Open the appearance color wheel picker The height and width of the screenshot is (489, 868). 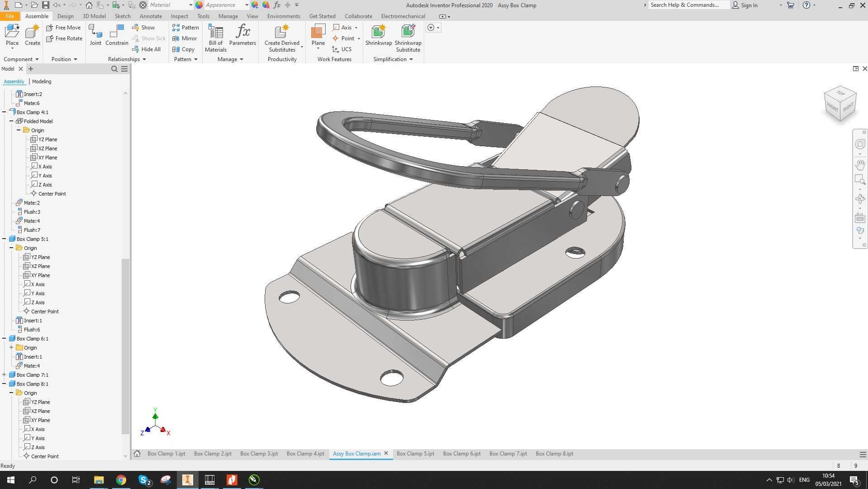(199, 5)
